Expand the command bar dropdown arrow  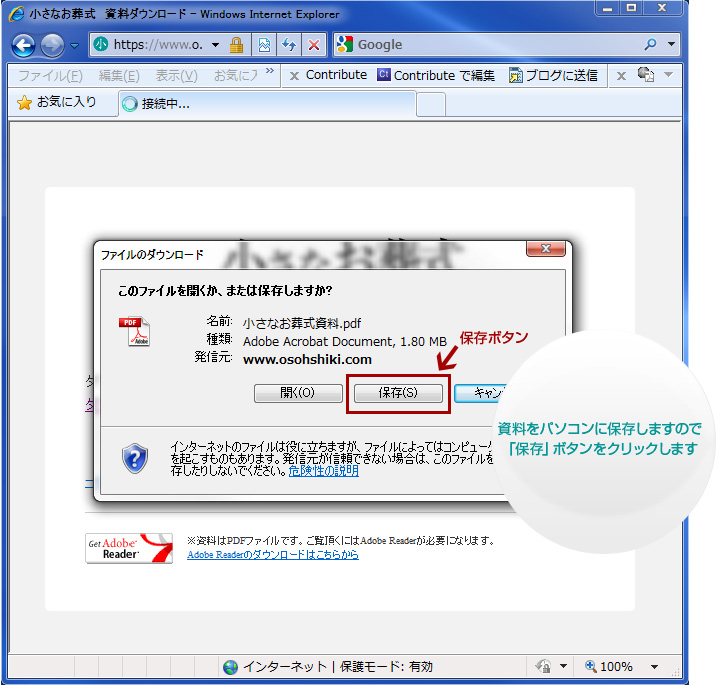[669, 74]
